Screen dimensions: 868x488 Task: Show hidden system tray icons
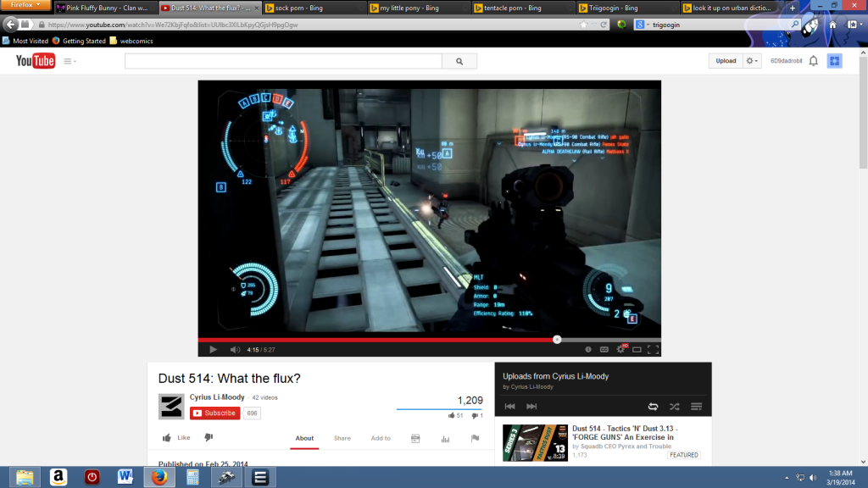[787, 478]
